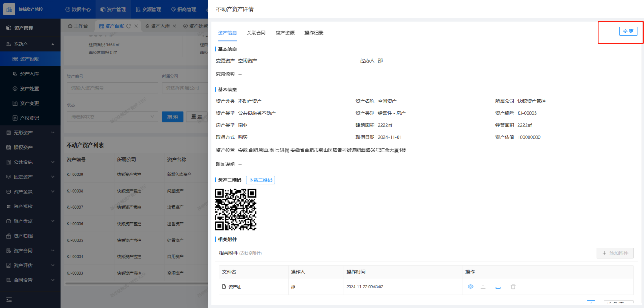Download the 资产证 attachment
The height and width of the screenshot is (308, 644).
coord(498,287)
